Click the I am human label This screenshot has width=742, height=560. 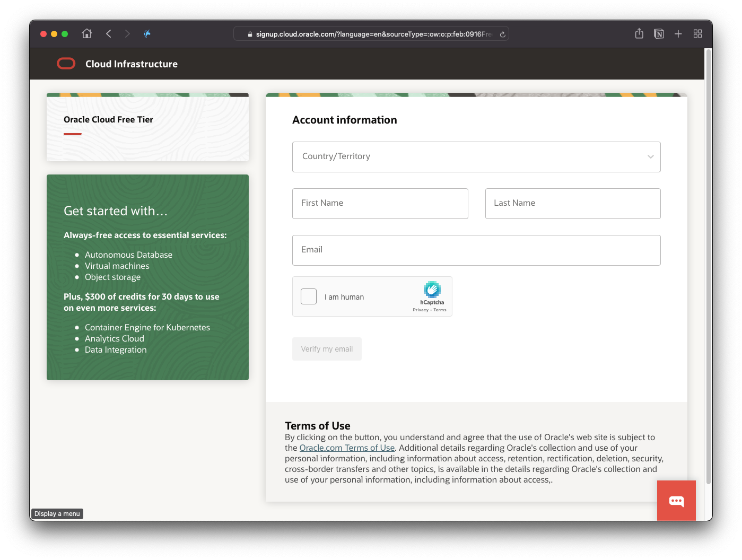click(x=344, y=297)
